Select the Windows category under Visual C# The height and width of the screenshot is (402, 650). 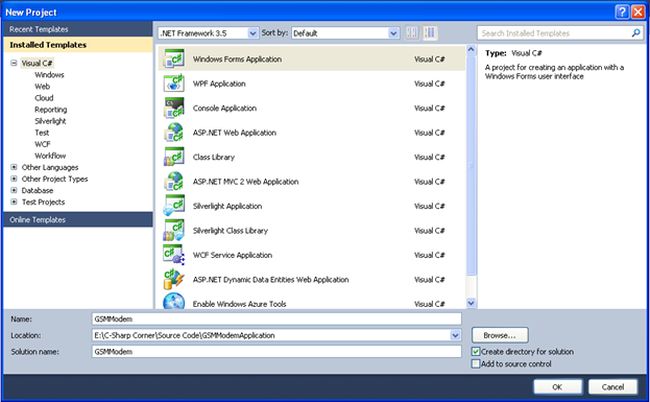tap(49, 75)
